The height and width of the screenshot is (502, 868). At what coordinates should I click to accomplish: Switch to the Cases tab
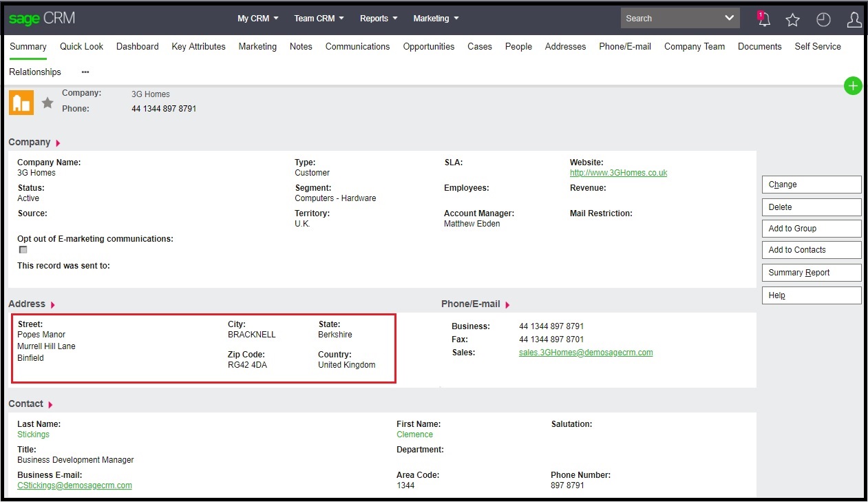[x=480, y=47]
